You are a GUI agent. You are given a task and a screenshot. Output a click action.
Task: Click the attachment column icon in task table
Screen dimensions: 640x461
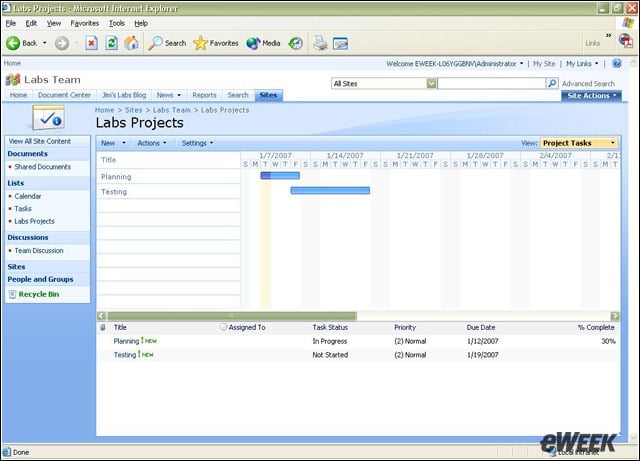click(x=103, y=327)
